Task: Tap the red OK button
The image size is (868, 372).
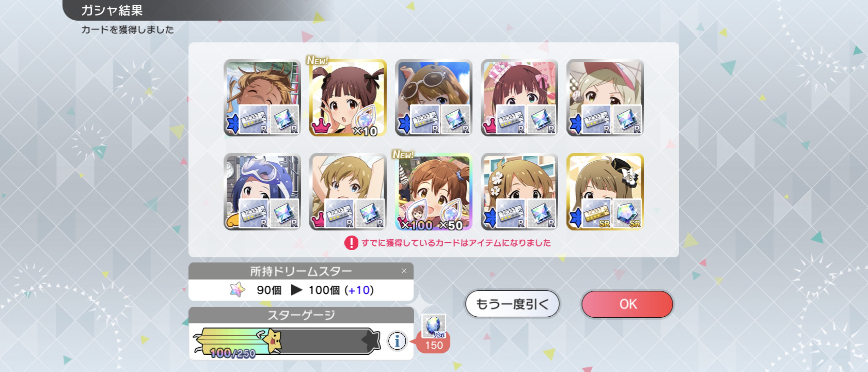Action: [627, 304]
